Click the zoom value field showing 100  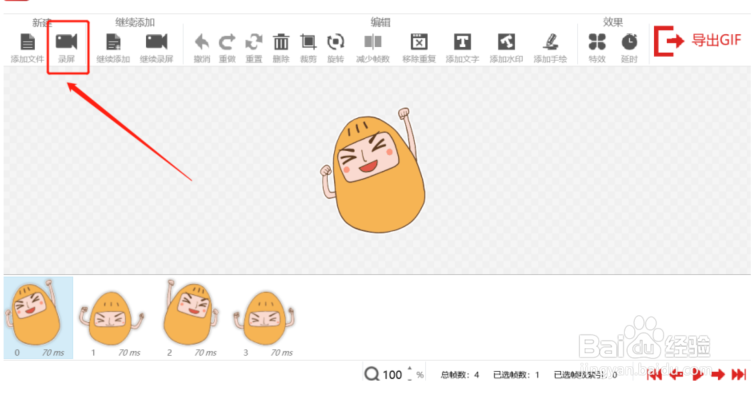392,375
